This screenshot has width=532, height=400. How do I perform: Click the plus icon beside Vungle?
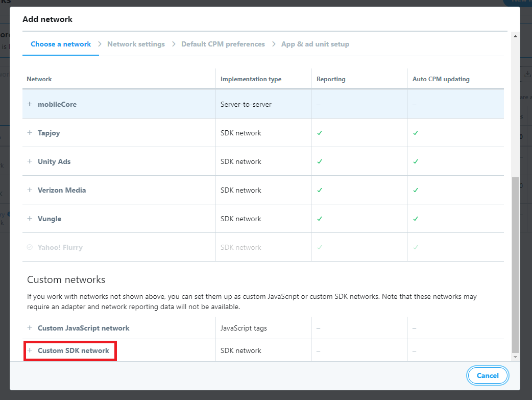pos(30,218)
